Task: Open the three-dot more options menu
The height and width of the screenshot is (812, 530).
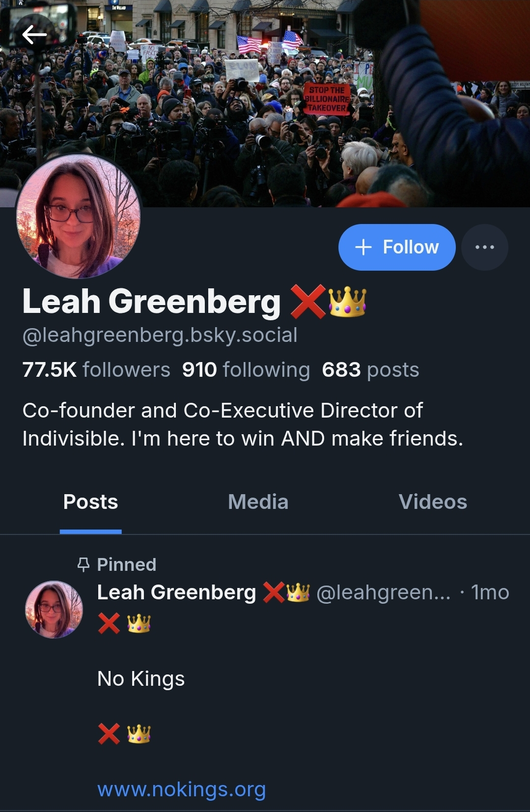Action: (485, 247)
